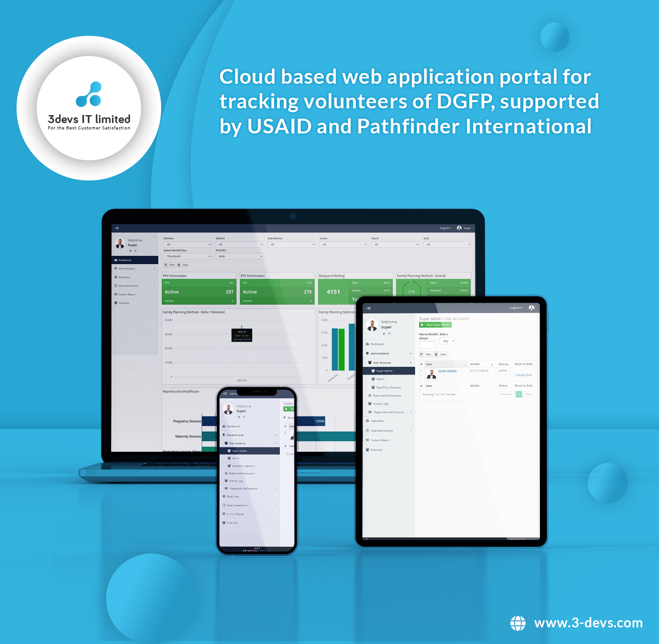Open www.3-devs.com link
659x644 pixels.
pyautogui.click(x=588, y=623)
